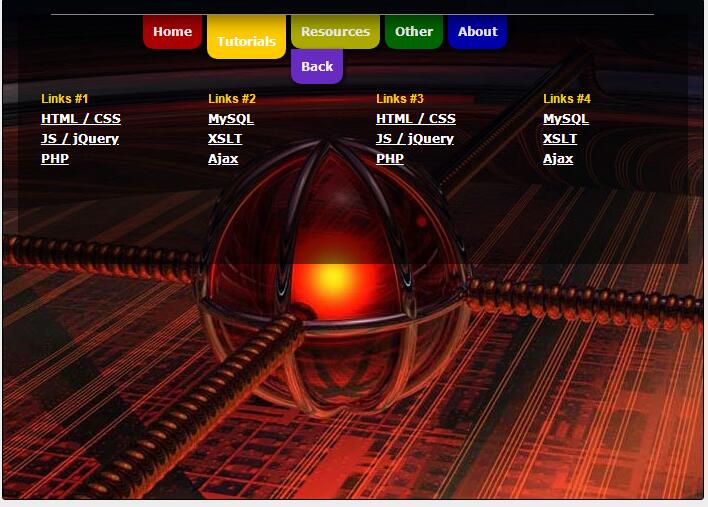Switch to the Resources tab

click(335, 31)
